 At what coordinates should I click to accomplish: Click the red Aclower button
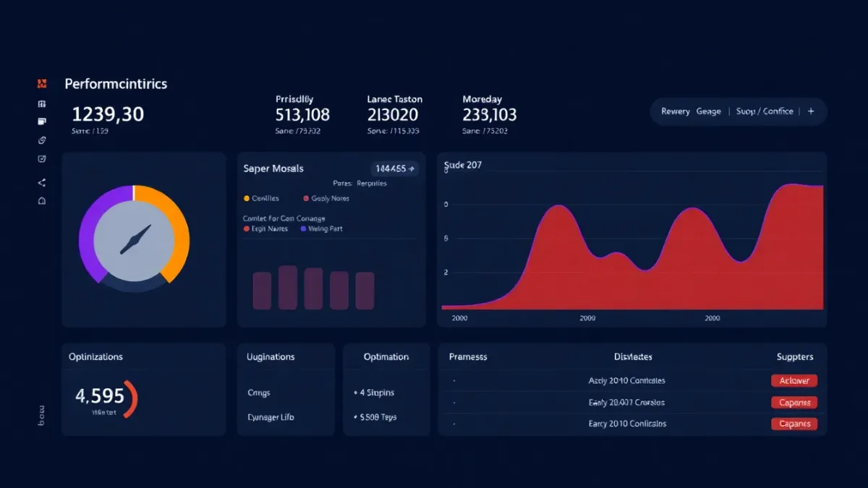click(794, 380)
